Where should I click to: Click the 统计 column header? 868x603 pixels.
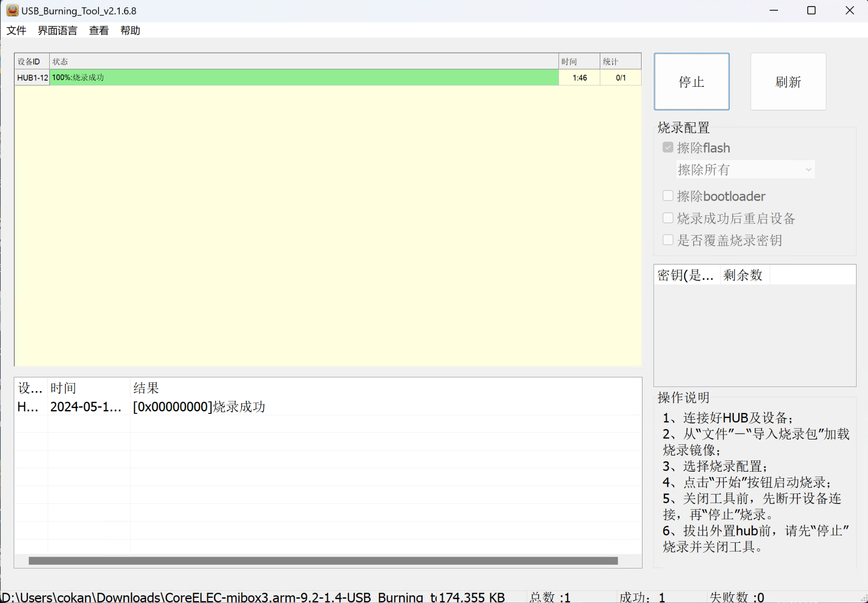click(620, 62)
